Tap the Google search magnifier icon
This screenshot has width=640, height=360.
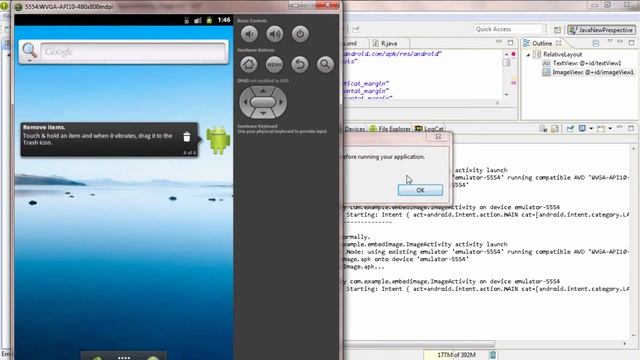[x=29, y=51]
